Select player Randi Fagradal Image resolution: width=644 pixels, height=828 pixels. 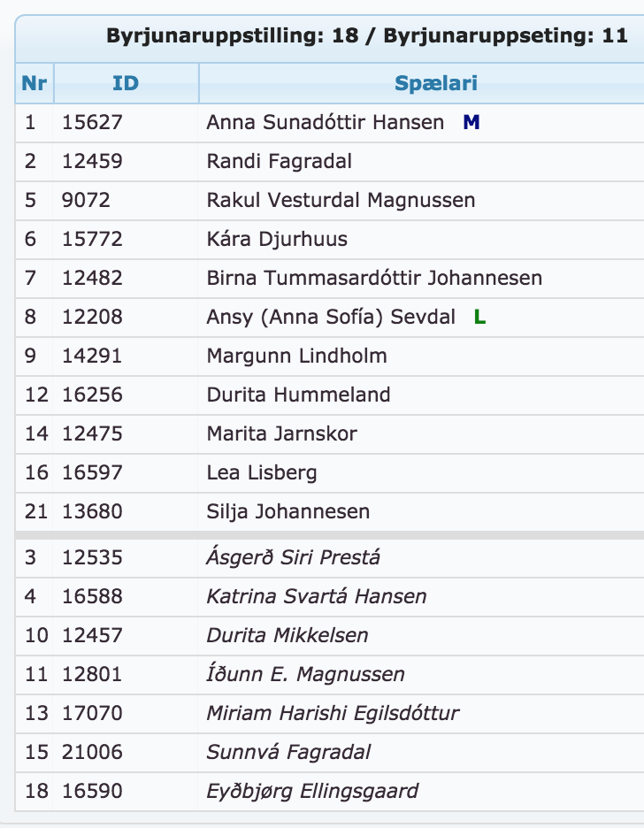[x=279, y=161]
